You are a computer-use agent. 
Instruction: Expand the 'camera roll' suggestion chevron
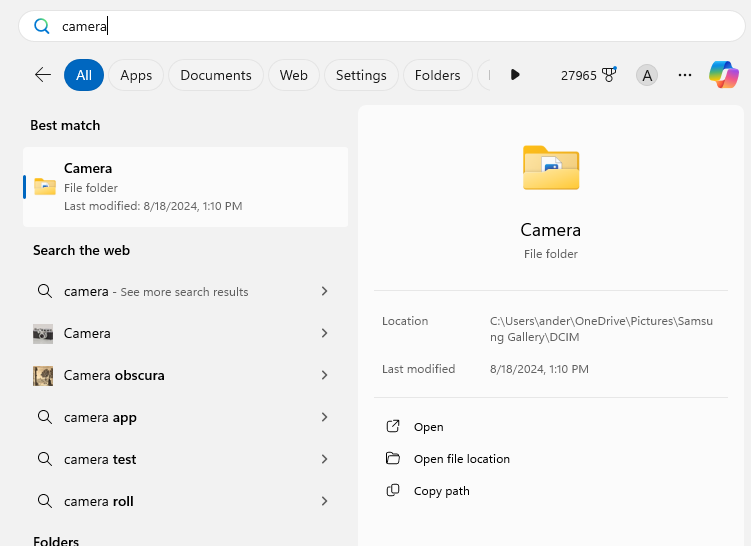pyautogui.click(x=325, y=501)
